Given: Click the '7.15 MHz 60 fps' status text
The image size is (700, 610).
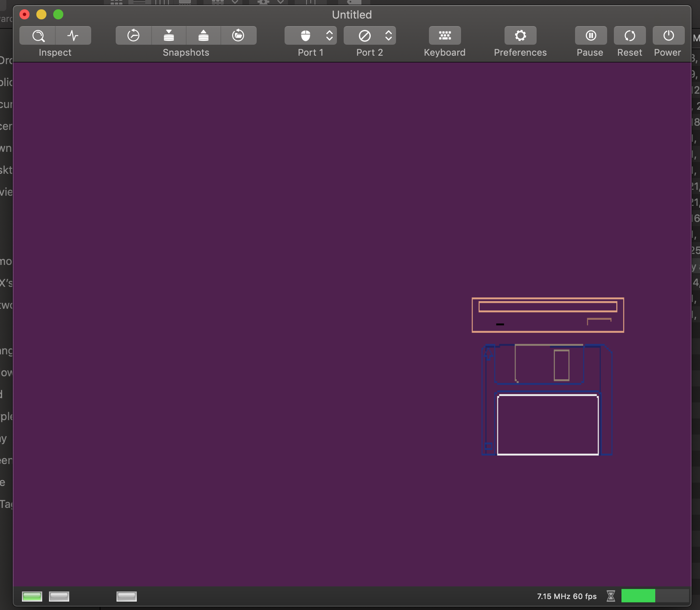Looking at the screenshot, I should click(x=567, y=596).
